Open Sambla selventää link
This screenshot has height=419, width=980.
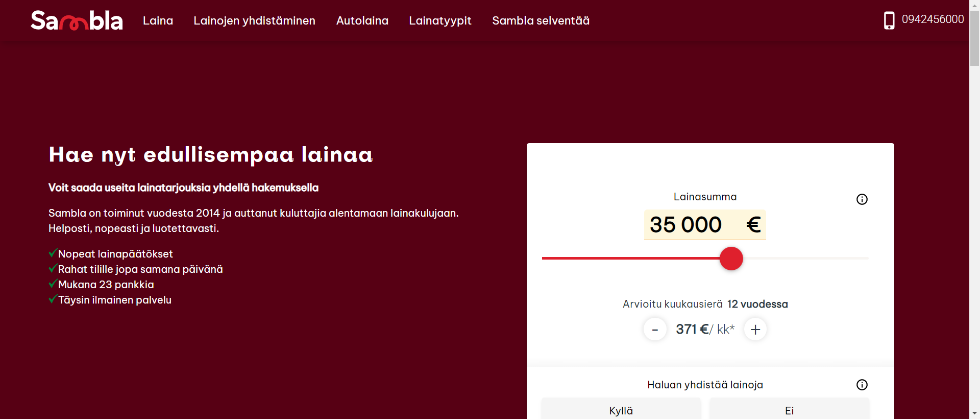[x=541, y=20]
